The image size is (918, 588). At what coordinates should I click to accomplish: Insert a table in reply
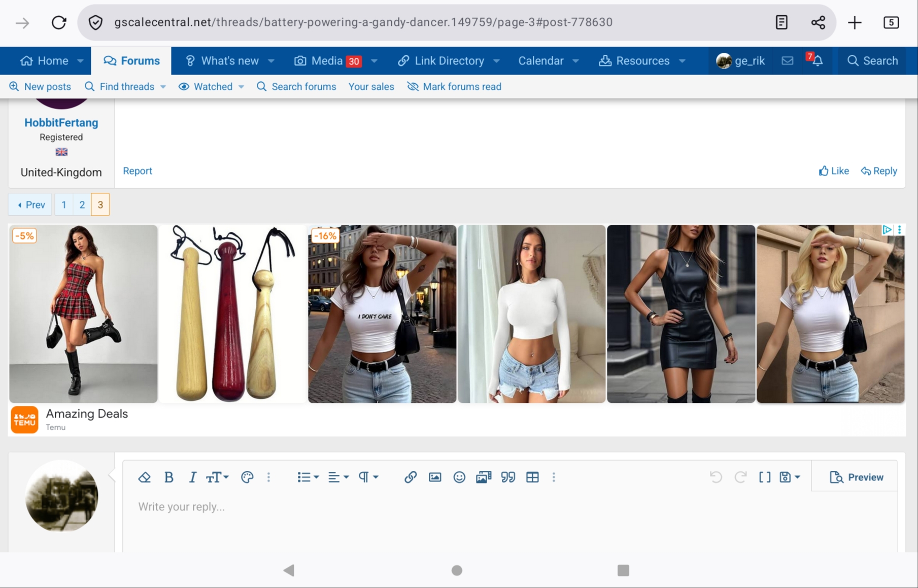click(532, 477)
